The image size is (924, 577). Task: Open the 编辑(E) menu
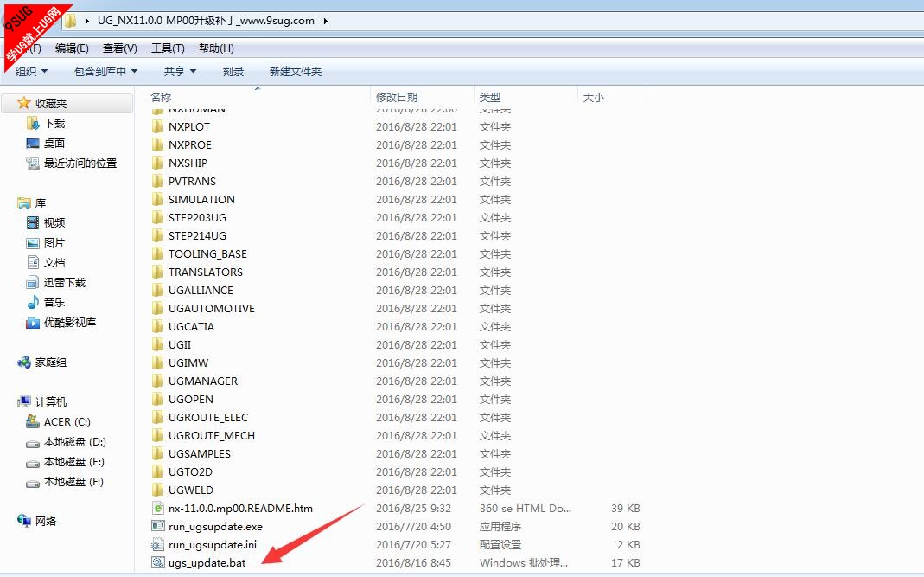coord(72,48)
